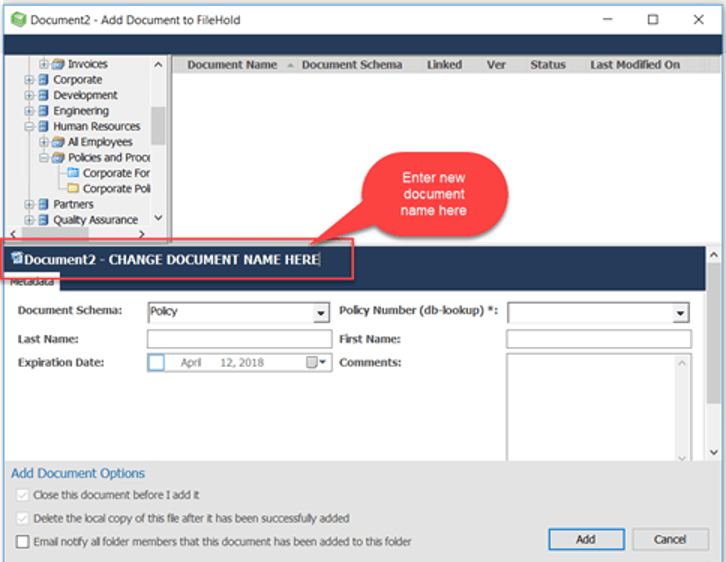Click the All Employees drawer icon
Screen dimensions: 726x562
[x=58, y=142]
